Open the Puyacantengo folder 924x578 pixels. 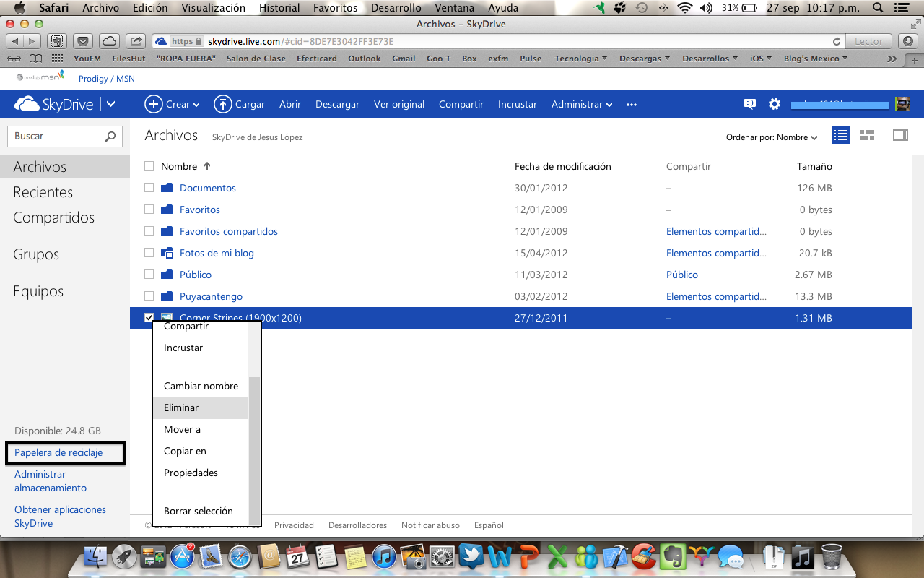211,296
